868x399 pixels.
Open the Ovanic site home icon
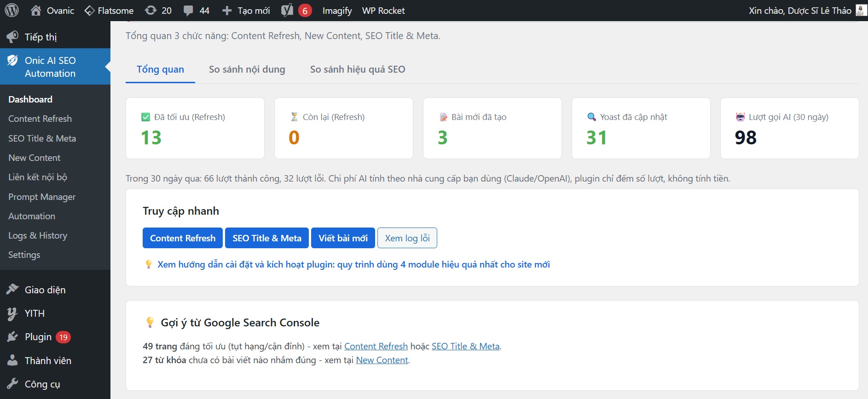pyautogui.click(x=36, y=10)
